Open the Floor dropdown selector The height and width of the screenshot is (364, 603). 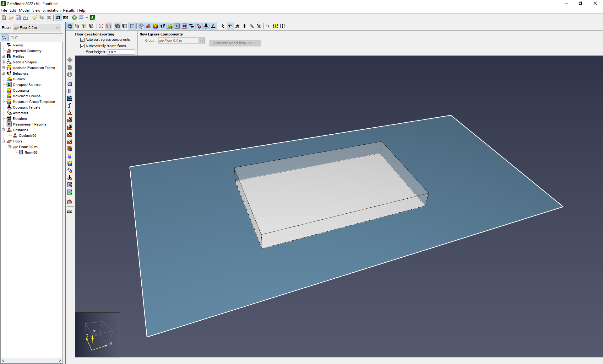click(x=37, y=28)
